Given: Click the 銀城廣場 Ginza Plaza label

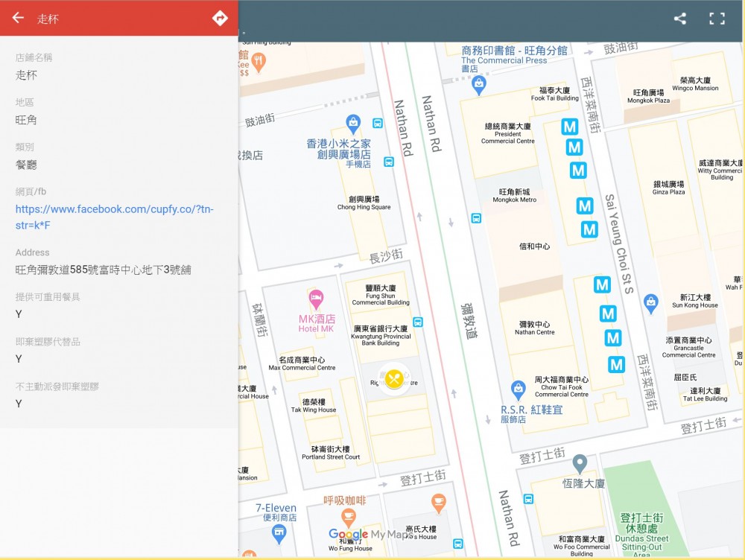Looking at the screenshot, I should pyautogui.click(x=668, y=188).
